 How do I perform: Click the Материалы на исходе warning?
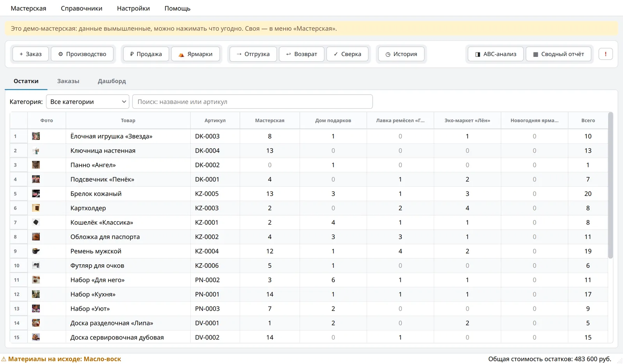click(61, 359)
